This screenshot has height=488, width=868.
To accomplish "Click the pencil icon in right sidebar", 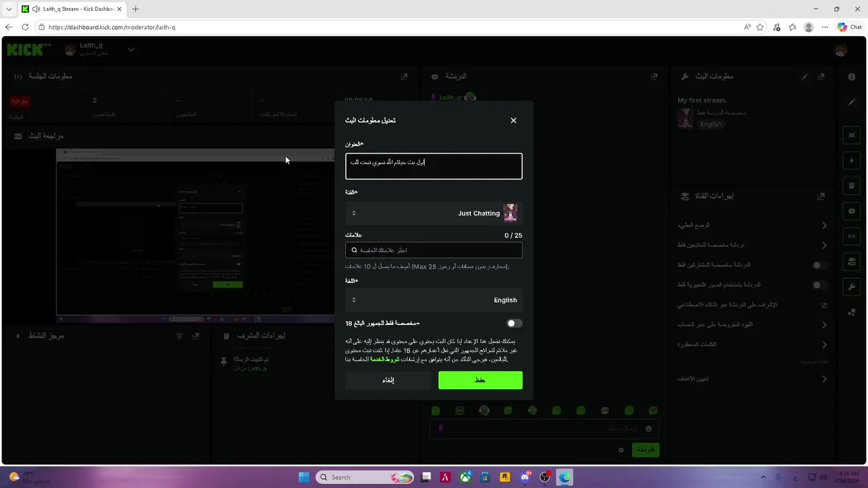I will [x=852, y=102].
